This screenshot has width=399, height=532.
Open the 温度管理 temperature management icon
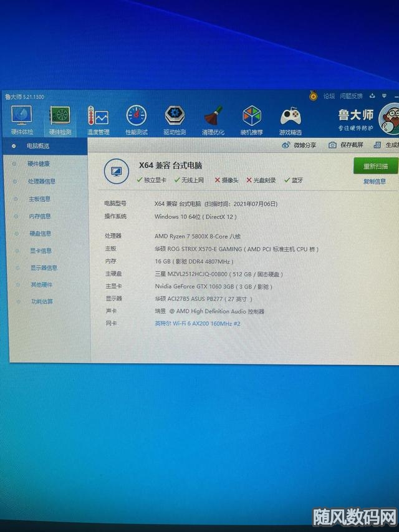click(x=98, y=120)
